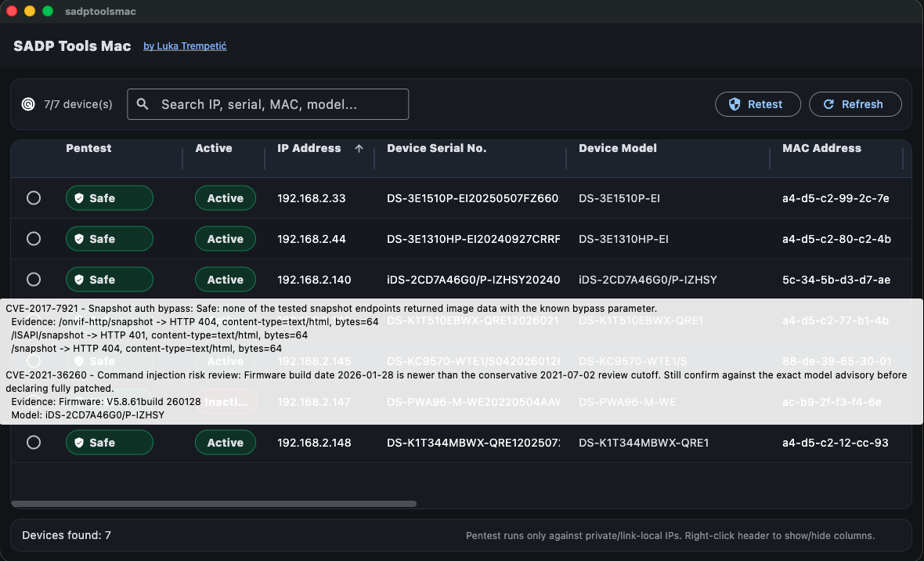Click the Safe badge for 192.168.2.44
This screenshot has height=561, width=924.
point(110,239)
